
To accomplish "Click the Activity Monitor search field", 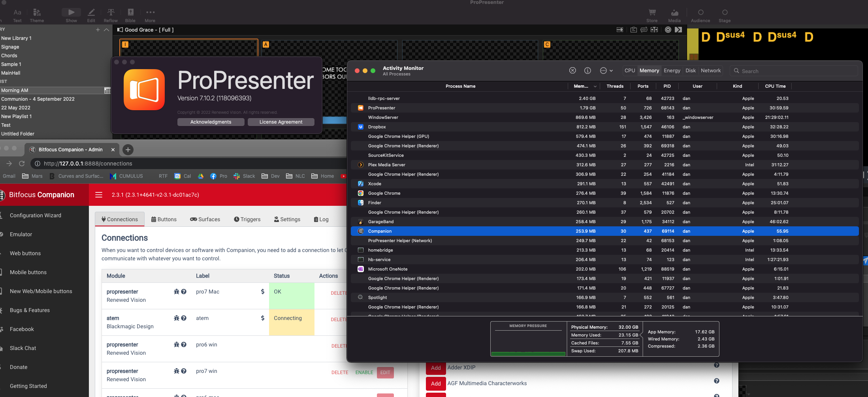I will pos(795,71).
